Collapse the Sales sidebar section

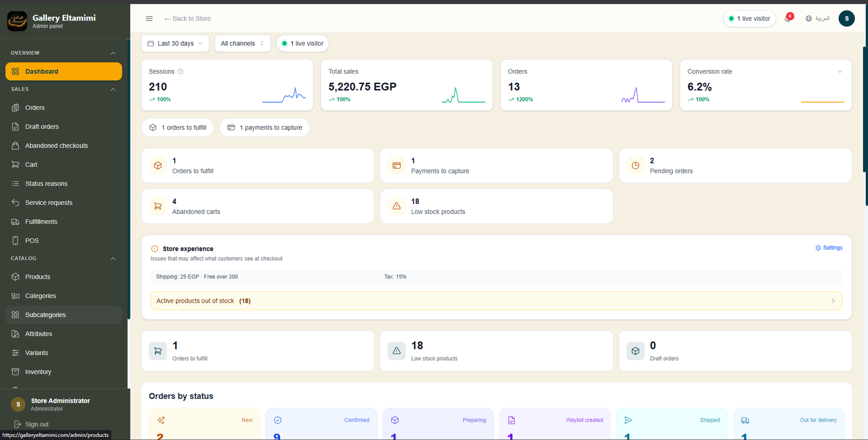[x=113, y=90]
